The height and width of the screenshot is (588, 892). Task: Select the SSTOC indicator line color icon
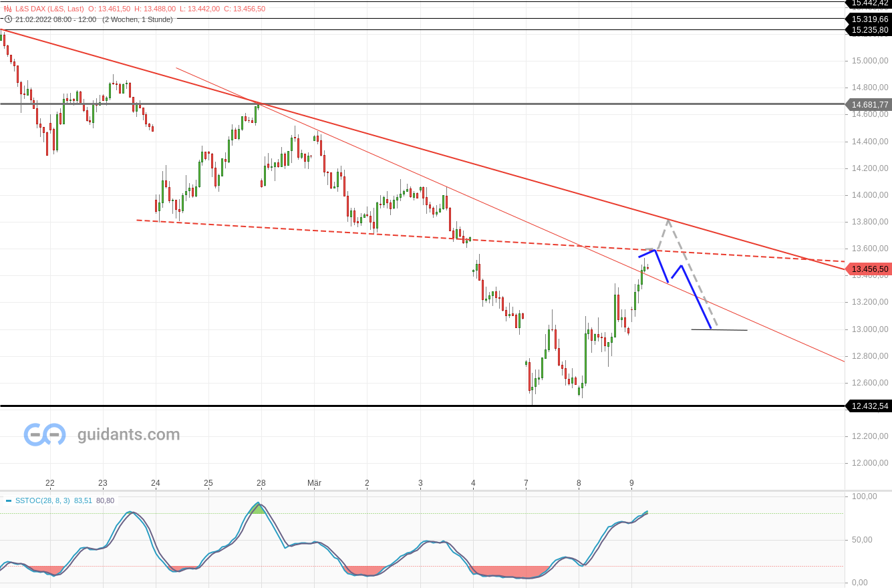[x=8, y=500]
